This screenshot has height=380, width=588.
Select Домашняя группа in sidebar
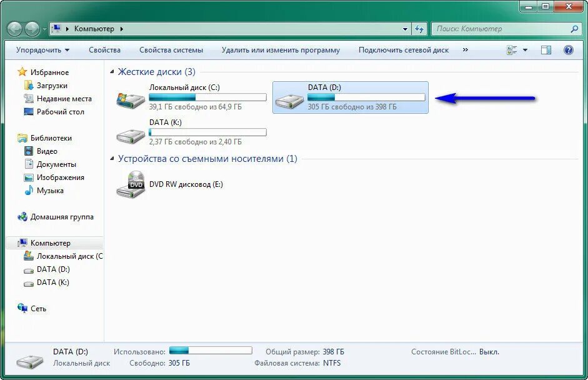(x=62, y=217)
